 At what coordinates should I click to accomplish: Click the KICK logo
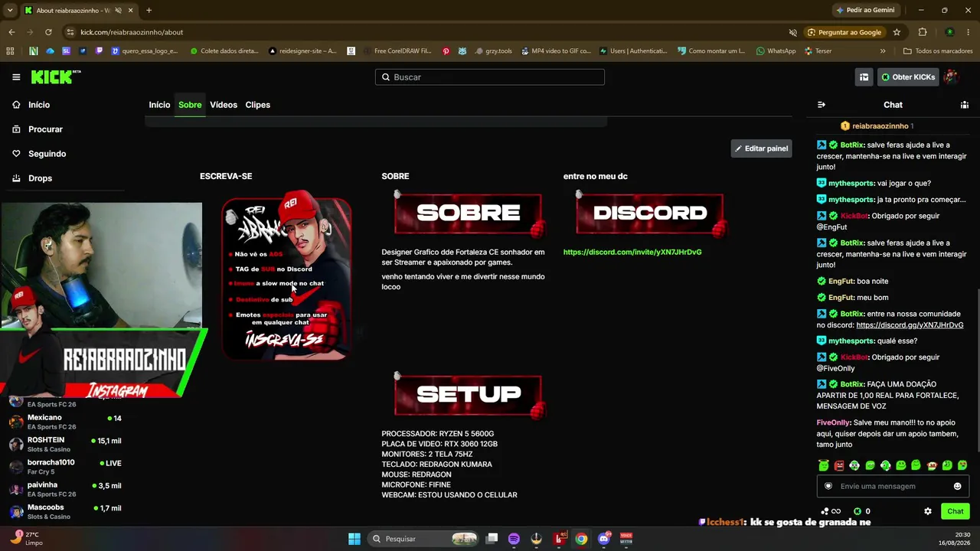pos(56,77)
